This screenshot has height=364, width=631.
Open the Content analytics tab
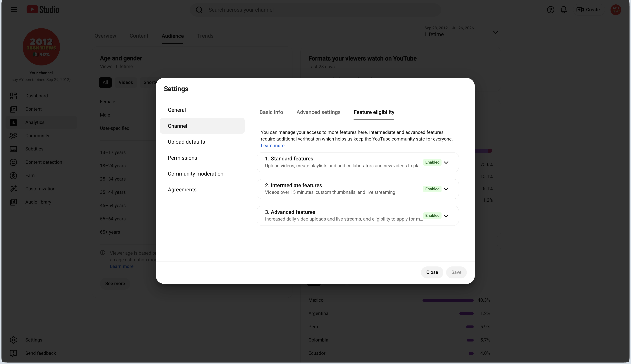point(139,36)
